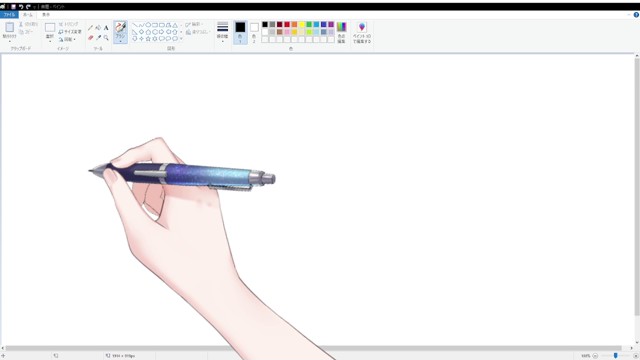The image size is (640, 360).
Task: Click the zoom slider handle
Action: (x=616, y=356)
